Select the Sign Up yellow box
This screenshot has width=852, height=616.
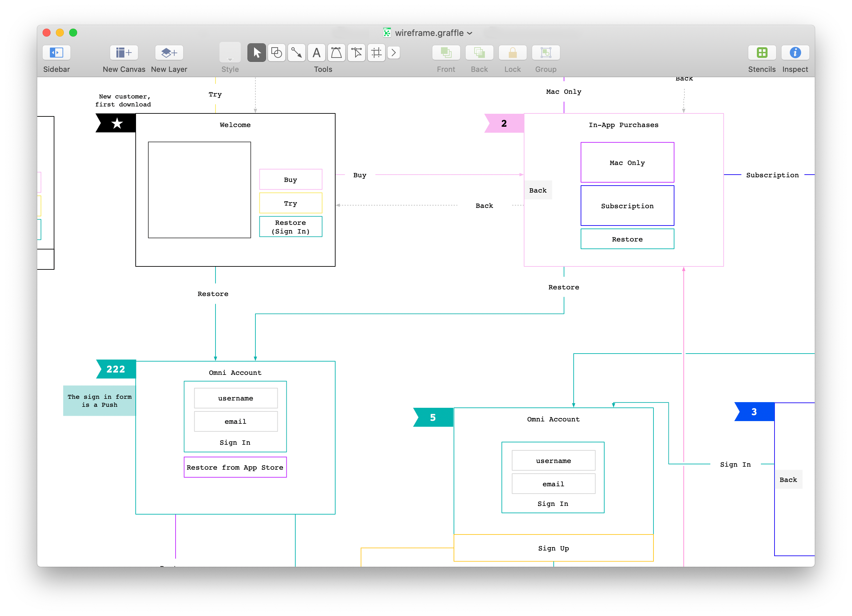[x=553, y=548]
